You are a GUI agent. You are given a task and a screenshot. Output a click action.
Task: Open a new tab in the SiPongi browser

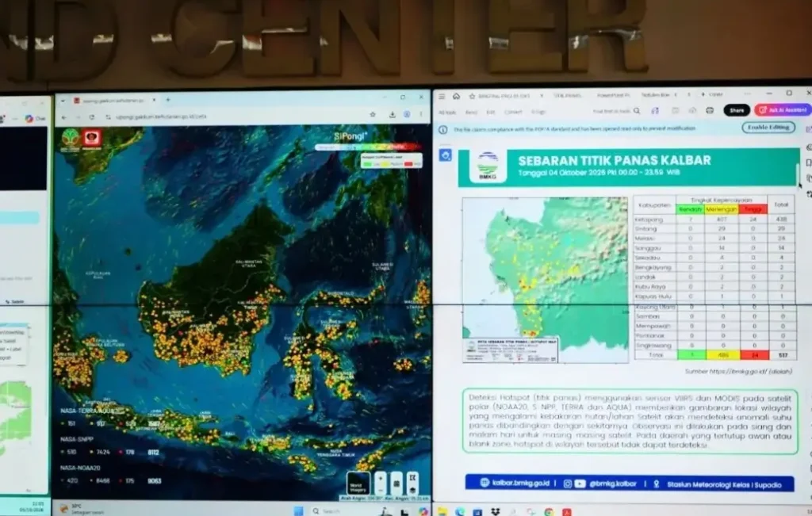(x=168, y=100)
